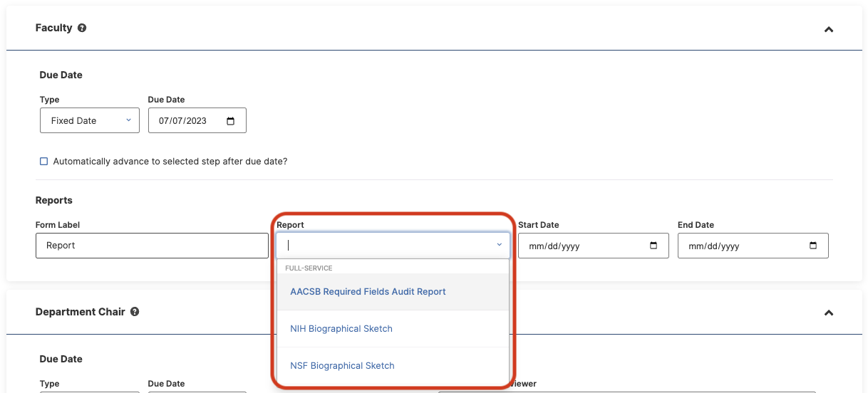
Task: Open help tooltip next to Faculty heading
Action: [x=82, y=28]
